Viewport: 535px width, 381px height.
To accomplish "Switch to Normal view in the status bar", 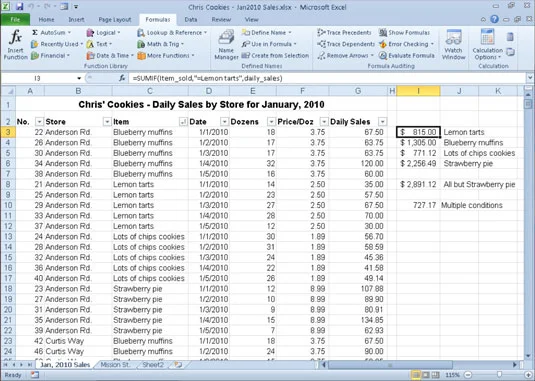I will pyautogui.click(x=416, y=375).
